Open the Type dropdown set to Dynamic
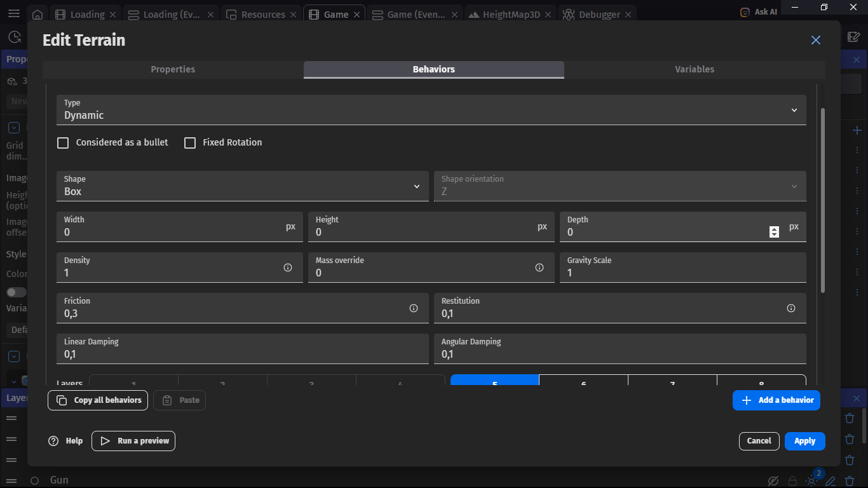Viewport: 868px width, 488px height. (x=431, y=110)
